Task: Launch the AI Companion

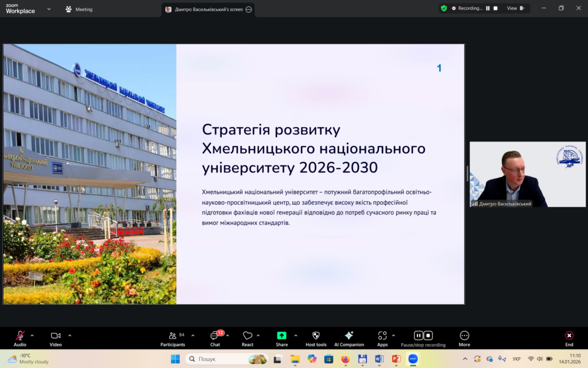Action: click(x=349, y=336)
